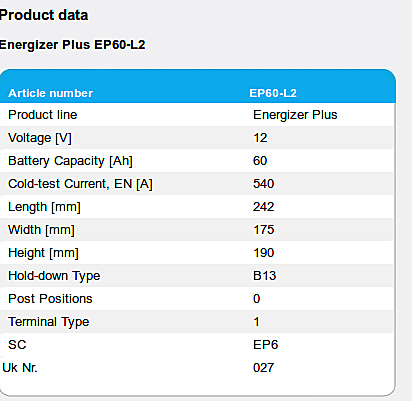The height and width of the screenshot is (401, 412).
Task: Select the battery capacity value 60
Action: click(260, 161)
